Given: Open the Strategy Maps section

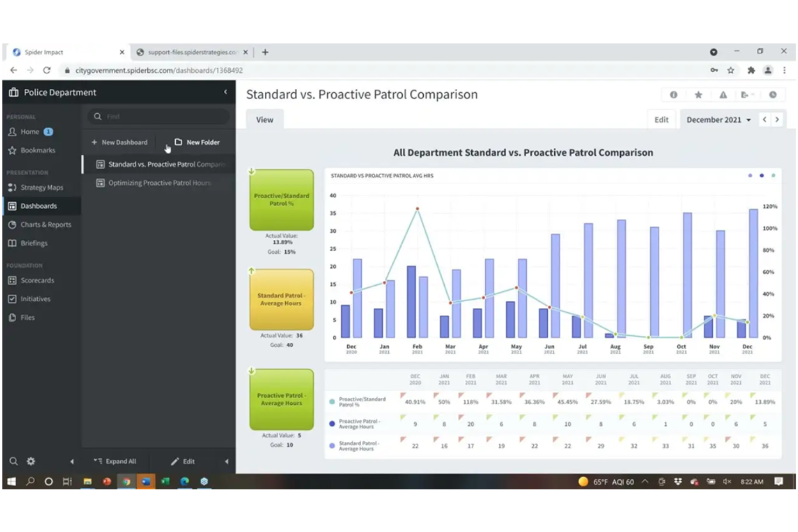Looking at the screenshot, I should pyautogui.click(x=43, y=187).
